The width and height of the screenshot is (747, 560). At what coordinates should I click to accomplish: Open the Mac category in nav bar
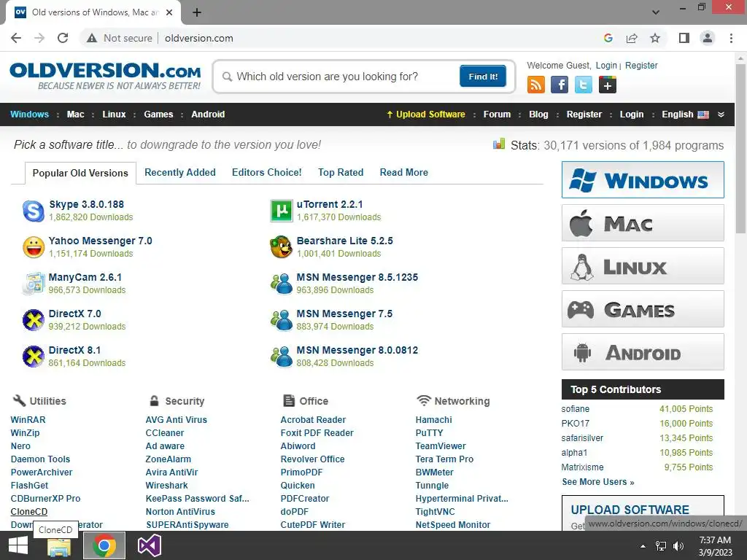tap(75, 114)
